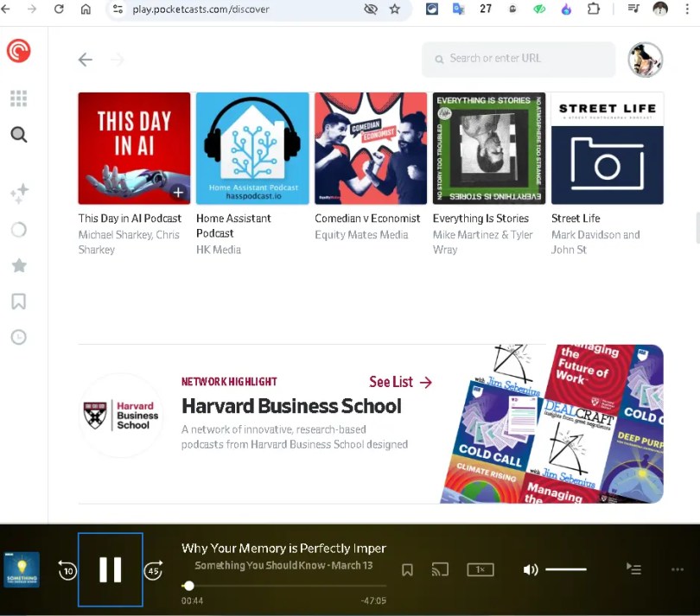Open the browser media control icon
The width and height of the screenshot is (700, 616).
pos(633,9)
